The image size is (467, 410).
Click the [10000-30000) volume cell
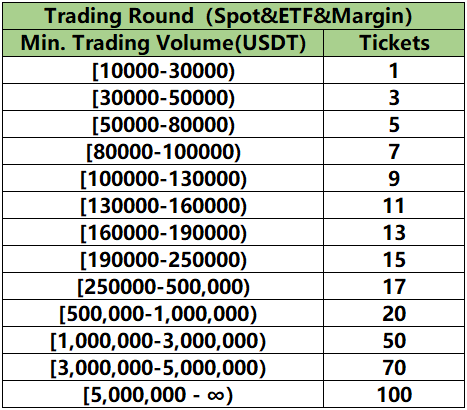point(163,70)
